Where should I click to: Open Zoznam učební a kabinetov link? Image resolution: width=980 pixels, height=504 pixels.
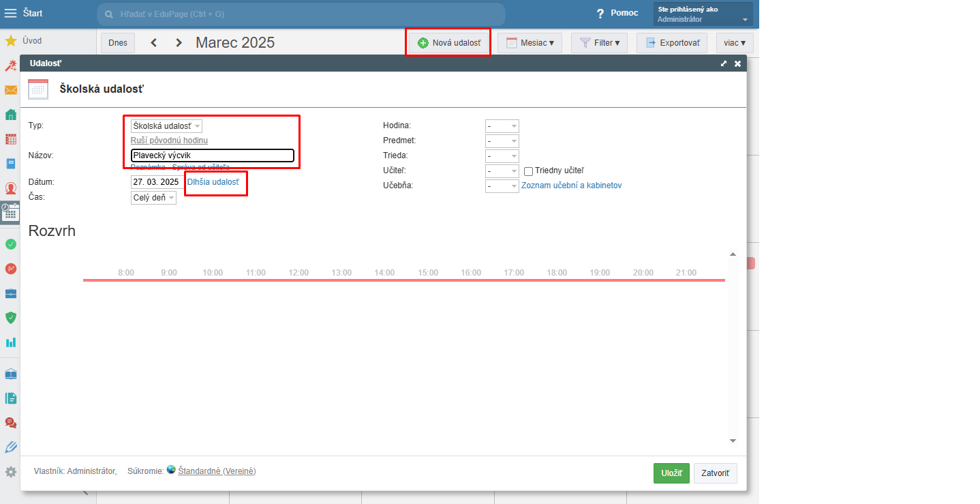pos(571,186)
